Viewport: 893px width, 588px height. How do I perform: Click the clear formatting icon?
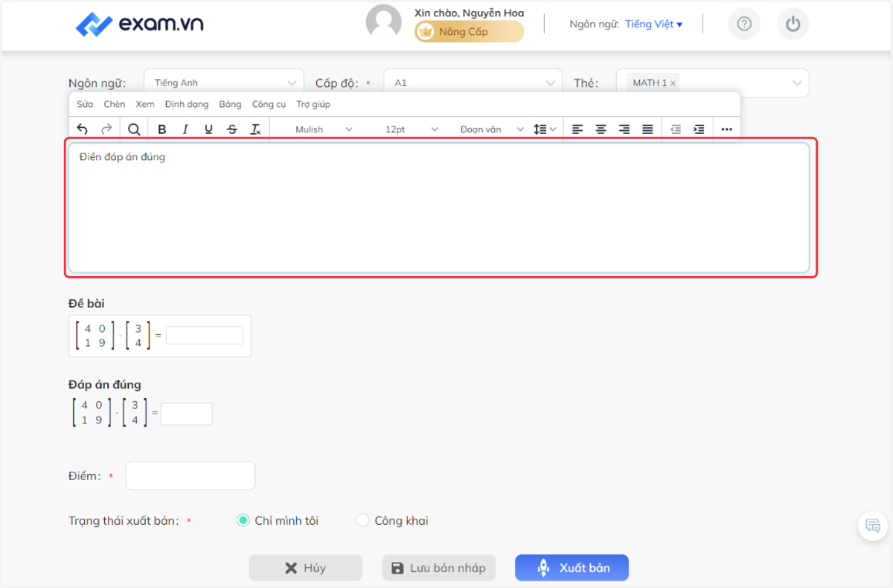coord(255,129)
